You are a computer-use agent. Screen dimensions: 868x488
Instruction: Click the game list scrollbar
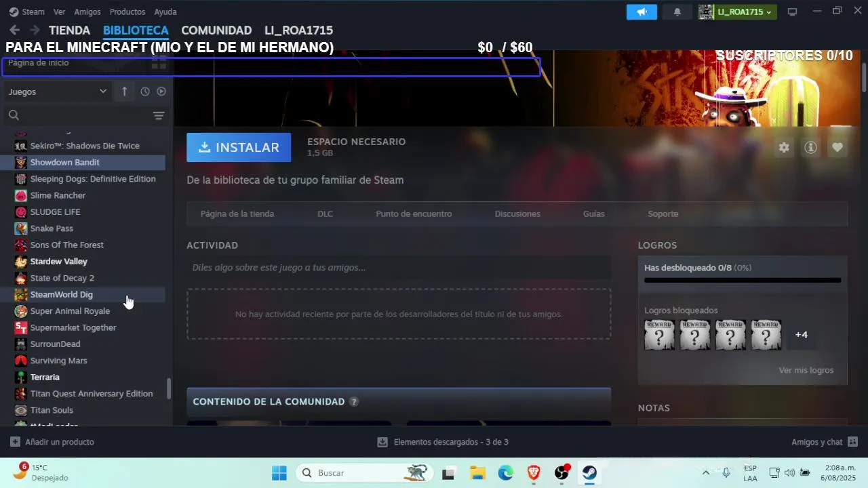coord(169,388)
